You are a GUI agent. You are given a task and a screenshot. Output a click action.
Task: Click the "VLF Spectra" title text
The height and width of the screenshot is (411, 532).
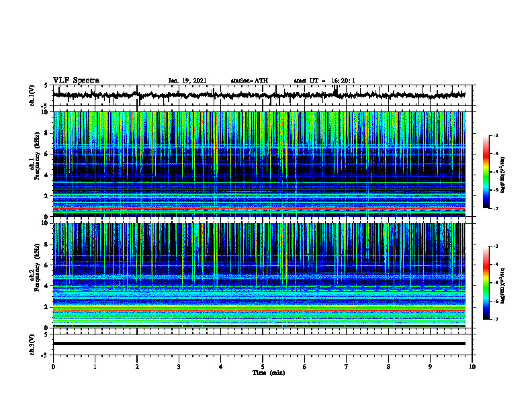pos(76,81)
